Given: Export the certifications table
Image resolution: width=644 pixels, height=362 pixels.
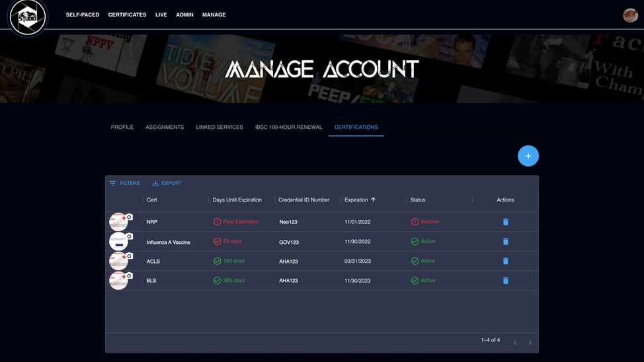Looking at the screenshot, I should tap(167, 184).
